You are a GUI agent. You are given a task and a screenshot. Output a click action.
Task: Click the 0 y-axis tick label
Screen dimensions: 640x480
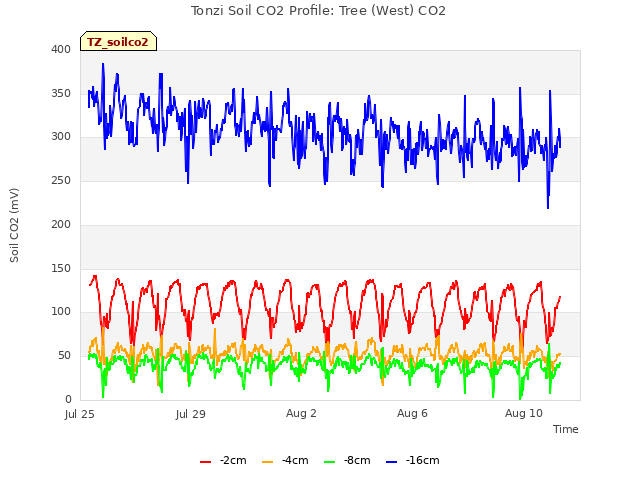point(68,399)
